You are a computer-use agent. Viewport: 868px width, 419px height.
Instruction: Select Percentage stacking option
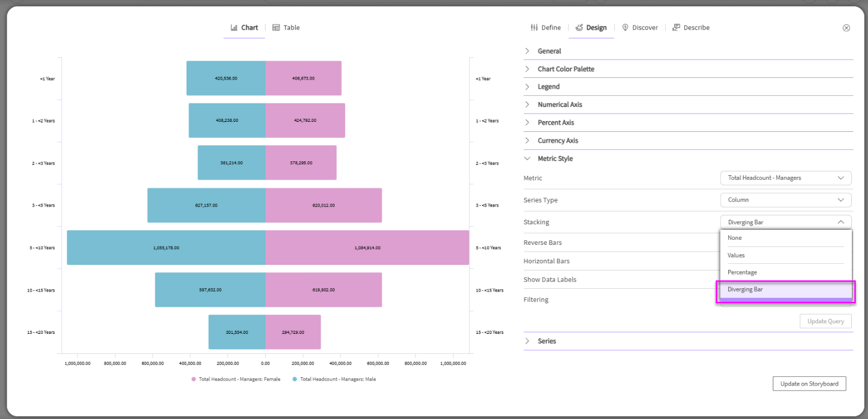(x=742, y=272)
